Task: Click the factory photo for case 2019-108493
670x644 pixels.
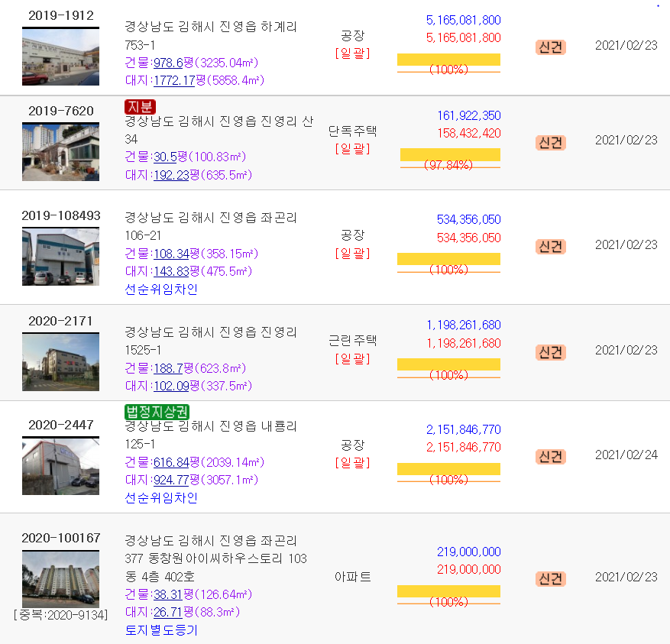Action: tap(60, 256)
